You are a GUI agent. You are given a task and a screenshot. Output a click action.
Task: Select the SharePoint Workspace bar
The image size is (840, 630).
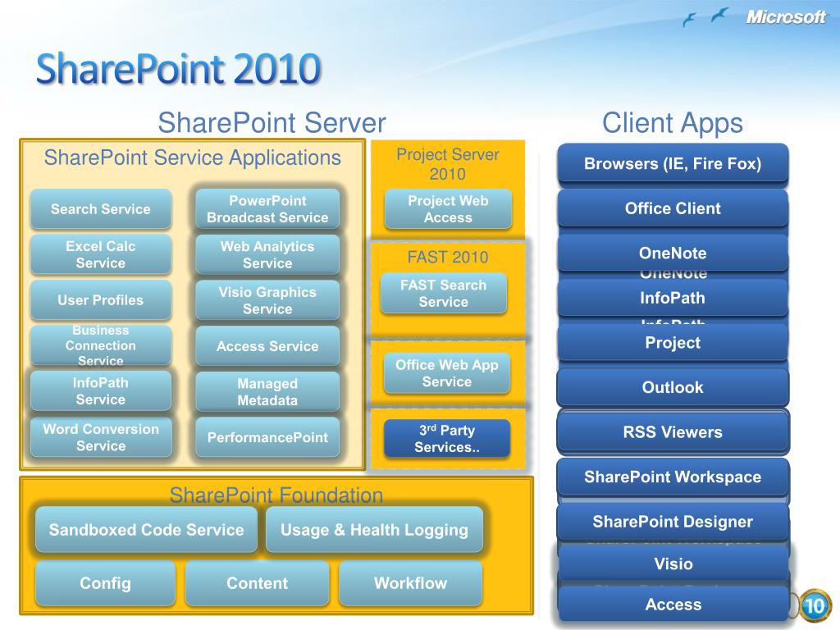coord(673,477)
